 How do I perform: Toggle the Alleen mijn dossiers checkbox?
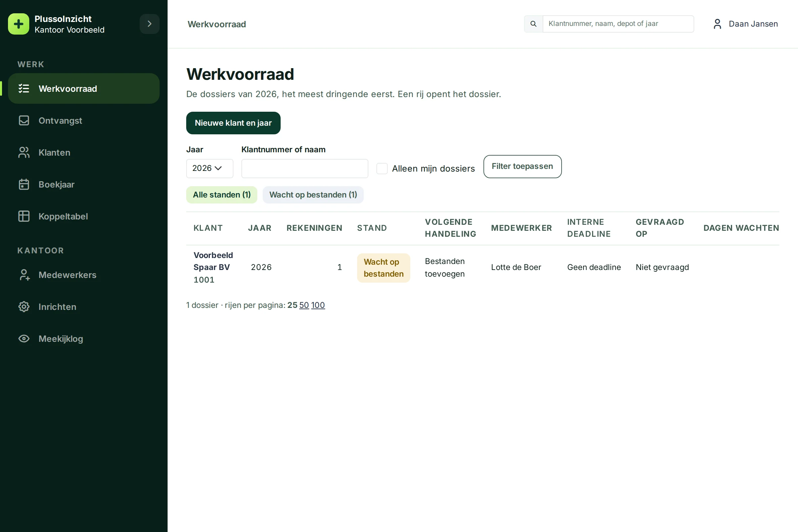coord(382,168)
